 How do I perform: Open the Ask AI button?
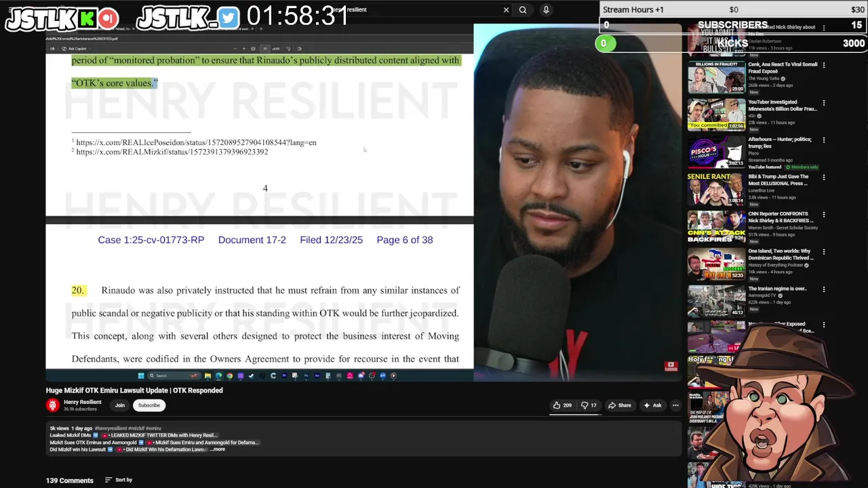652,405
